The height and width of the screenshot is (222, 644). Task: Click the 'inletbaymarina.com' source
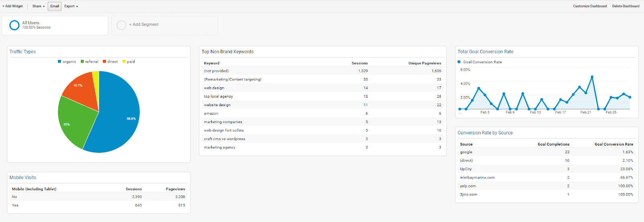477,177
